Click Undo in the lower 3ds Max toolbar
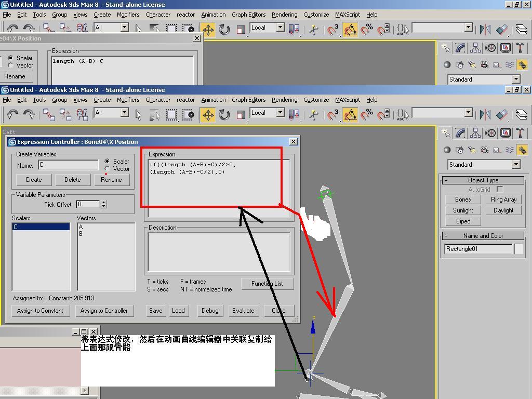Screen dimensions: 532x399 click(x=12, y=114)
